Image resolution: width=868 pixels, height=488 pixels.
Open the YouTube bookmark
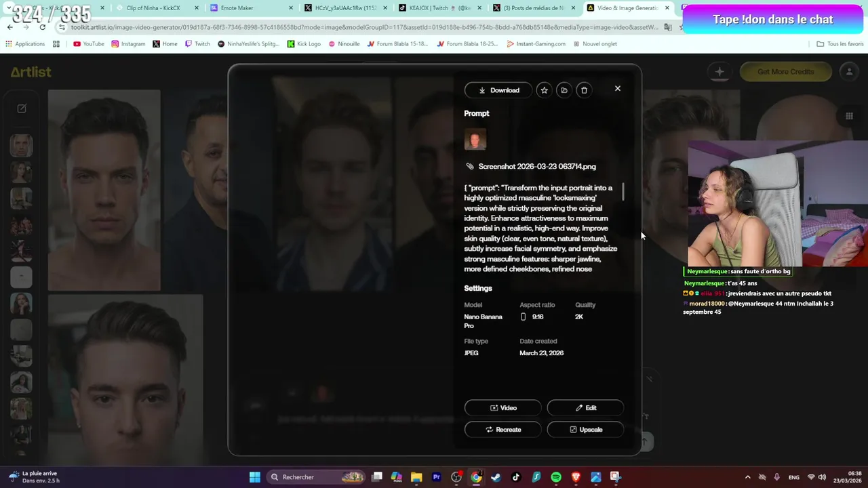(89, 43)
